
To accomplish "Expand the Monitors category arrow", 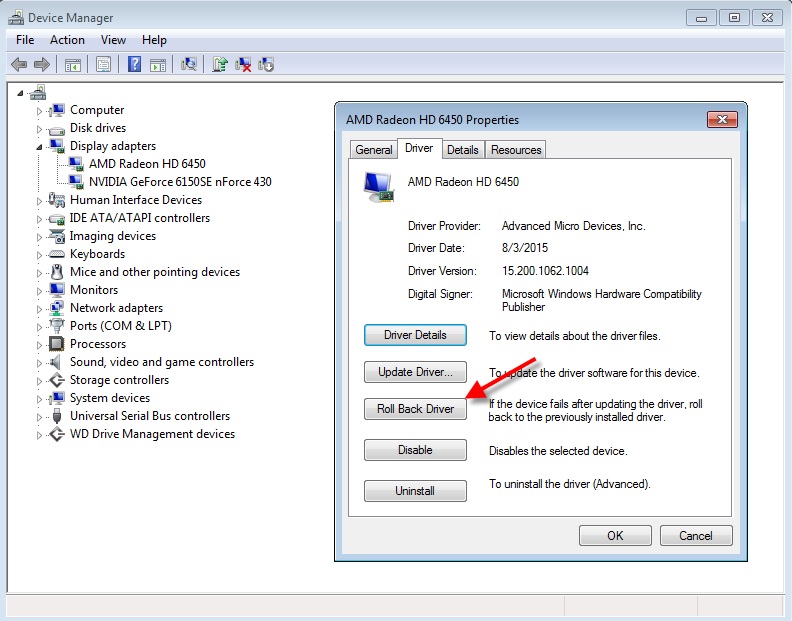I will click(39, 291).
